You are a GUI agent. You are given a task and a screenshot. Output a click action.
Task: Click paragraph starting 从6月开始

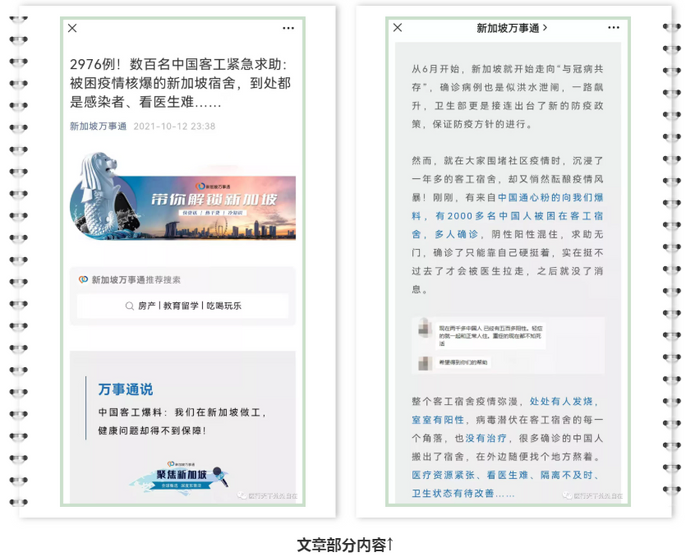[x=508, y=97]
